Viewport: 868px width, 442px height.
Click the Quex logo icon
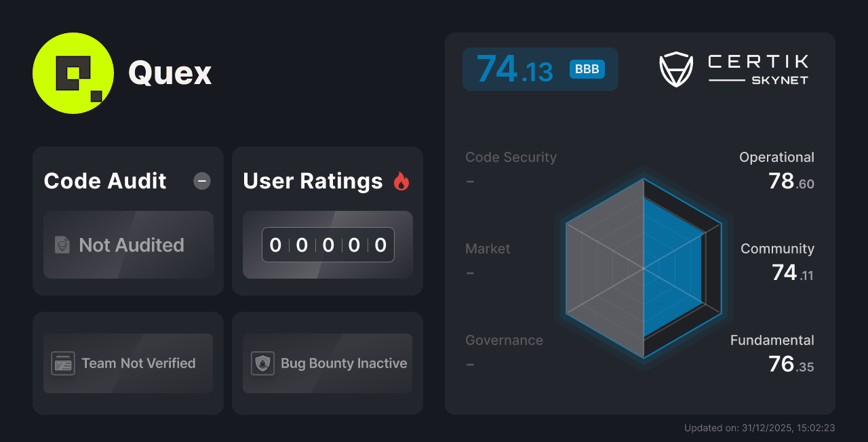tap(73, 73)
